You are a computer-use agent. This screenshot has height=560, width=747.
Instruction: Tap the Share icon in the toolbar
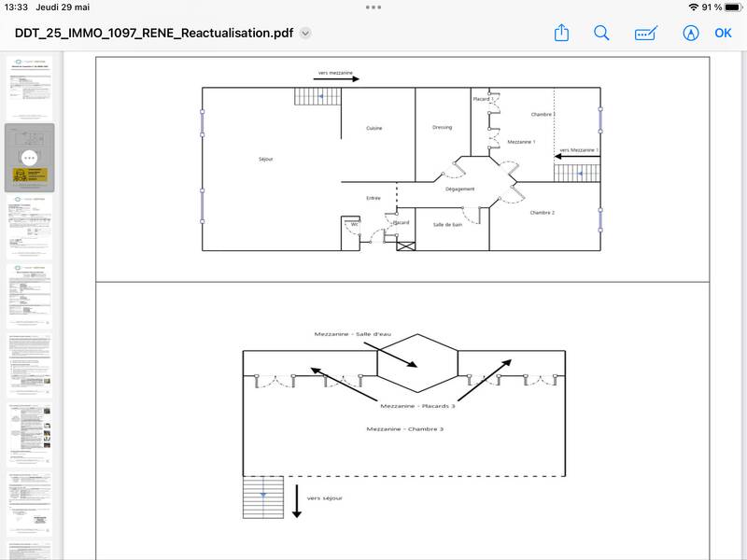point(561,33)
